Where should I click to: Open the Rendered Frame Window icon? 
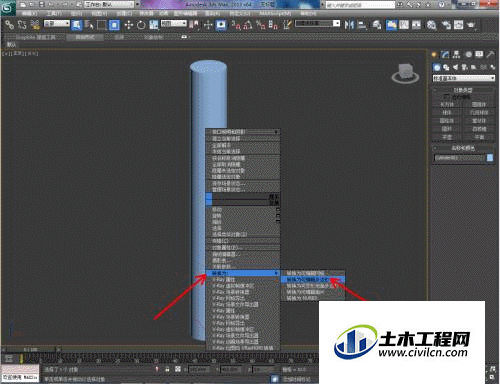click(459, 25)
